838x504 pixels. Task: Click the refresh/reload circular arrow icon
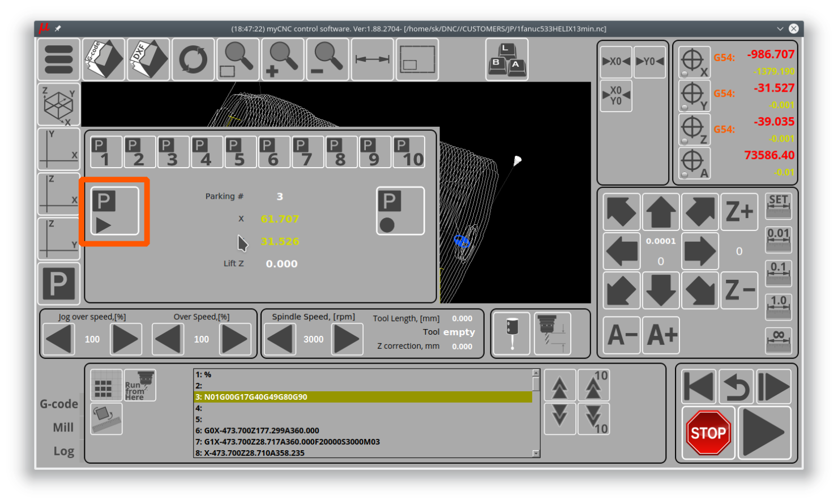193,59
